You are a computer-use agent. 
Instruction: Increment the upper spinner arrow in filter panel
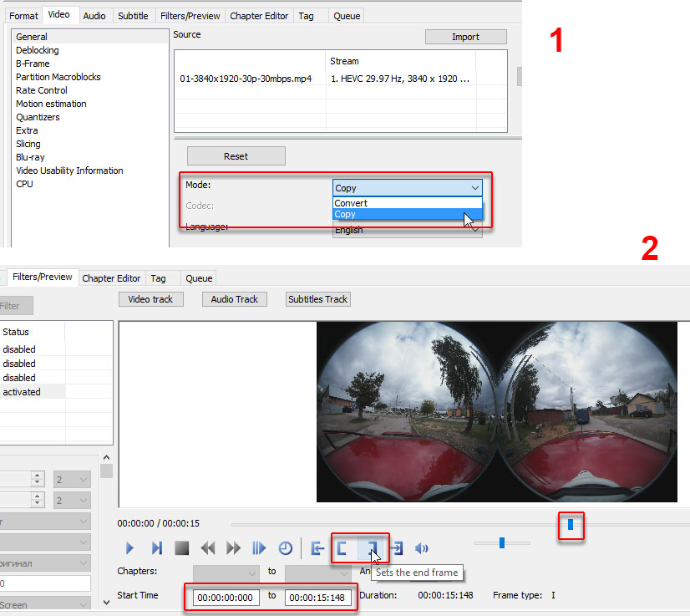pyautogui.click(x=38, y=476)
